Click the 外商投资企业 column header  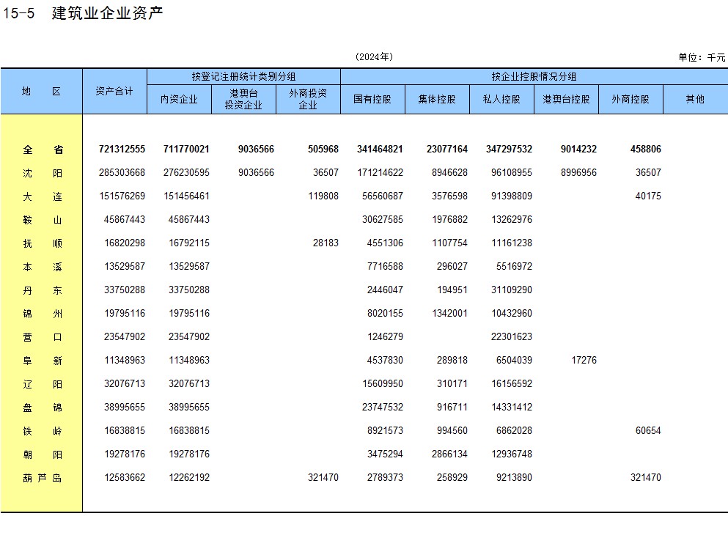coord(308,99)
